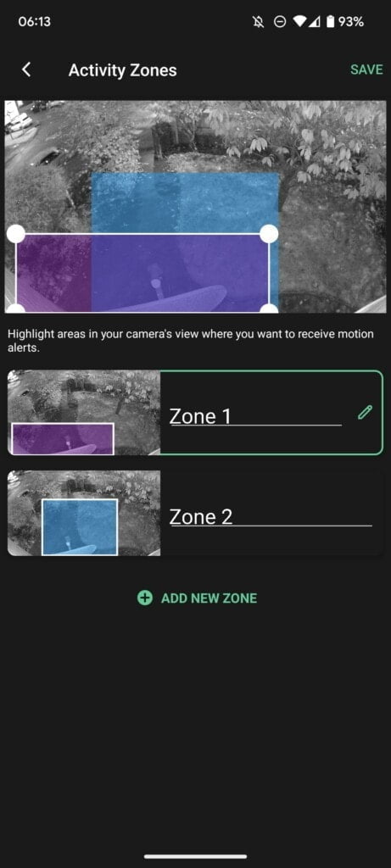Tap the muted notifications bell icon
The width and height of the screenshot is (391, 868).
point(258,22)
